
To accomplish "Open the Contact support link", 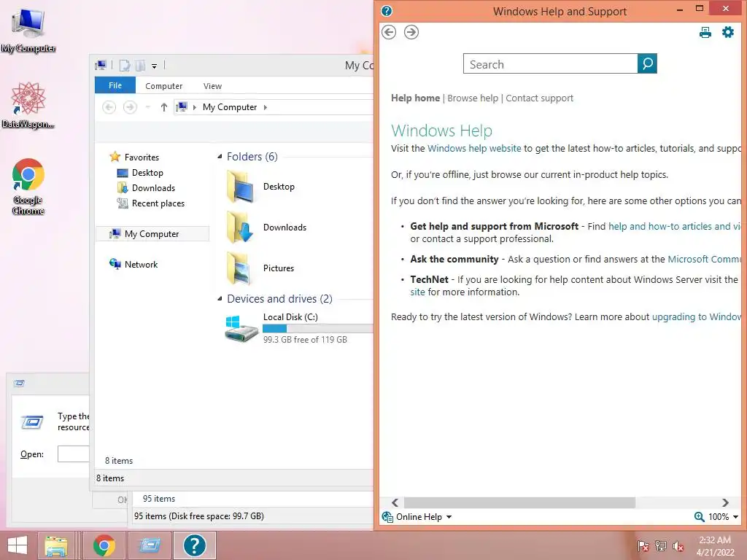I will click(539, 98).
